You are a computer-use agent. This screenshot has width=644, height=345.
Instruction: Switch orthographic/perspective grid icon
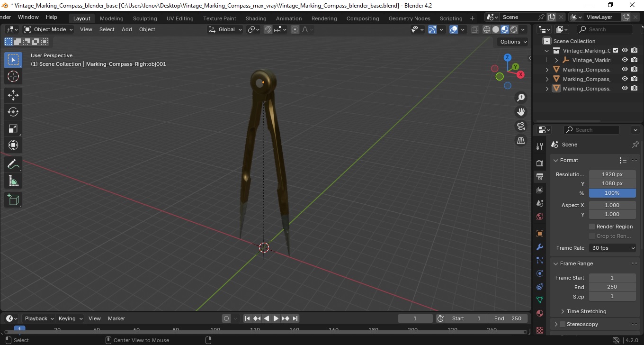pos(521,140)
